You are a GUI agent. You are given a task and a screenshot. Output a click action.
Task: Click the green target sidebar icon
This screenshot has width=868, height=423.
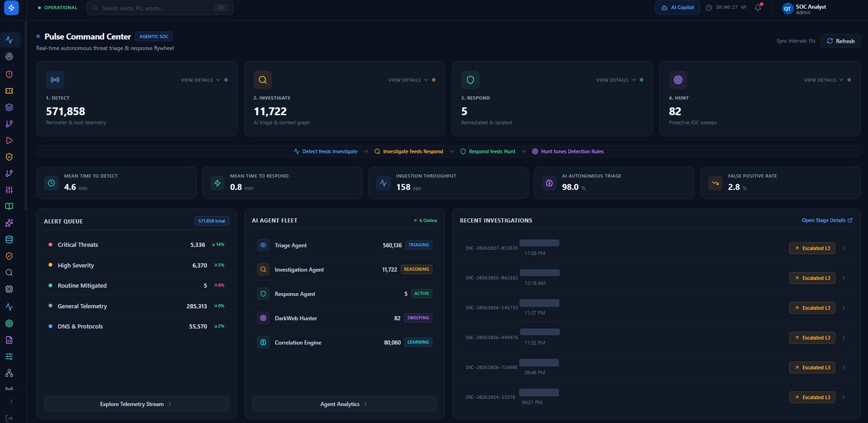tap(9, 323)
